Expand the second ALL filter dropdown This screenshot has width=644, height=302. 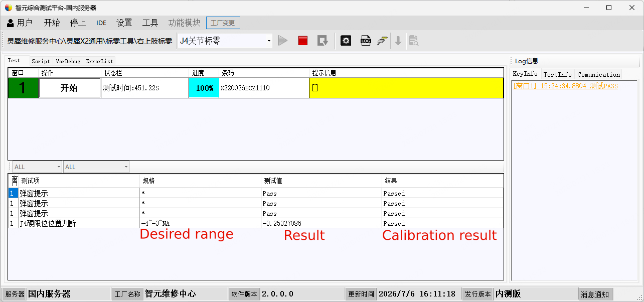pyautogui.click(x=126, y=167)
